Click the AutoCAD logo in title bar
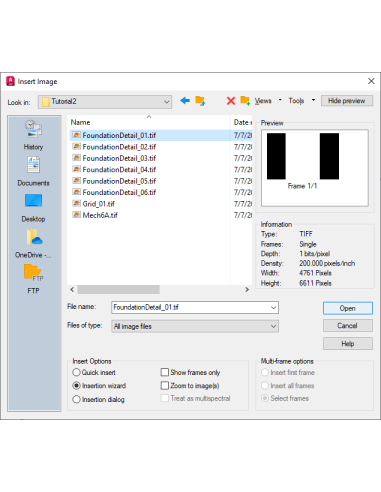Image resolution: width=381 pixels, height=492 pixels. (x=10, y=81)
